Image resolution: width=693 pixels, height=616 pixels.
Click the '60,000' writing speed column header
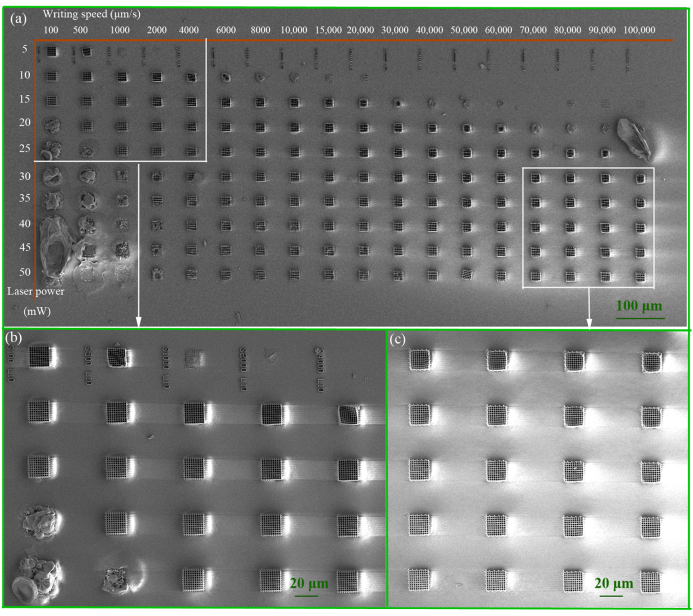(498, 30)
